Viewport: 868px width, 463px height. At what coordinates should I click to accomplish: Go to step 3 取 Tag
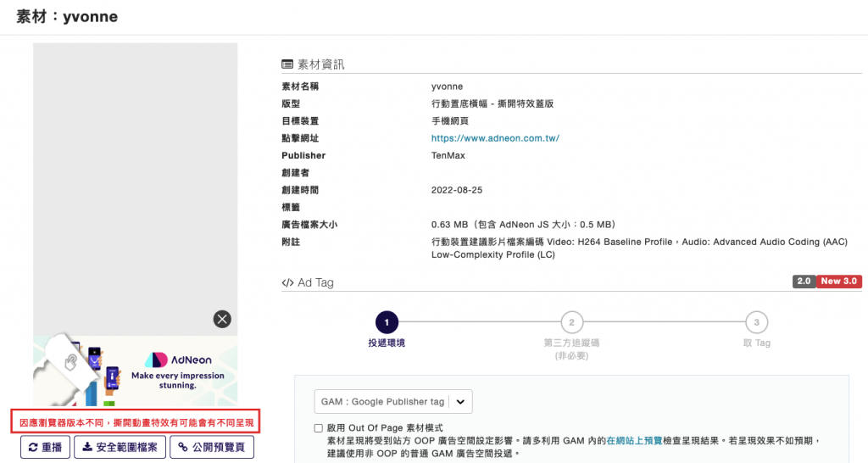tap(756, 322)
